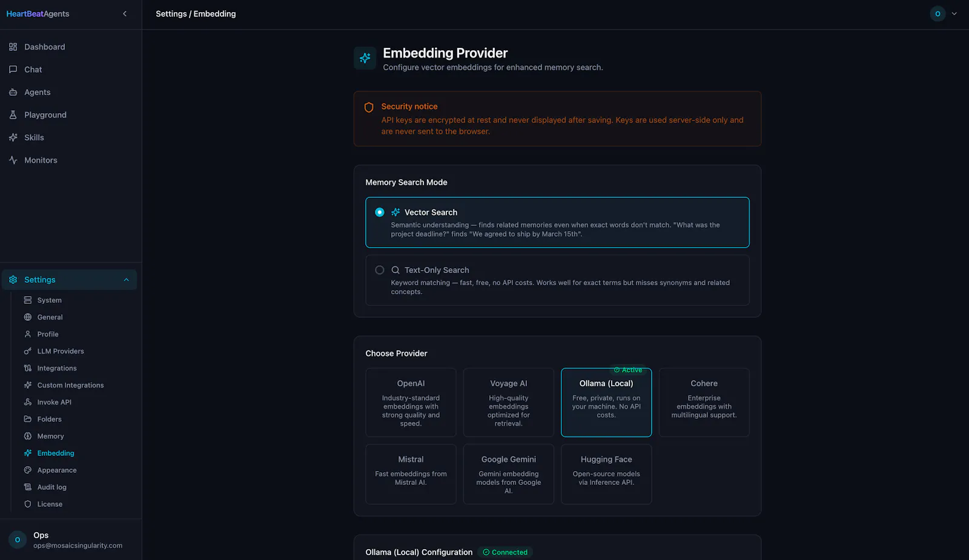Pick the Mistral provider card

(411, 474)
